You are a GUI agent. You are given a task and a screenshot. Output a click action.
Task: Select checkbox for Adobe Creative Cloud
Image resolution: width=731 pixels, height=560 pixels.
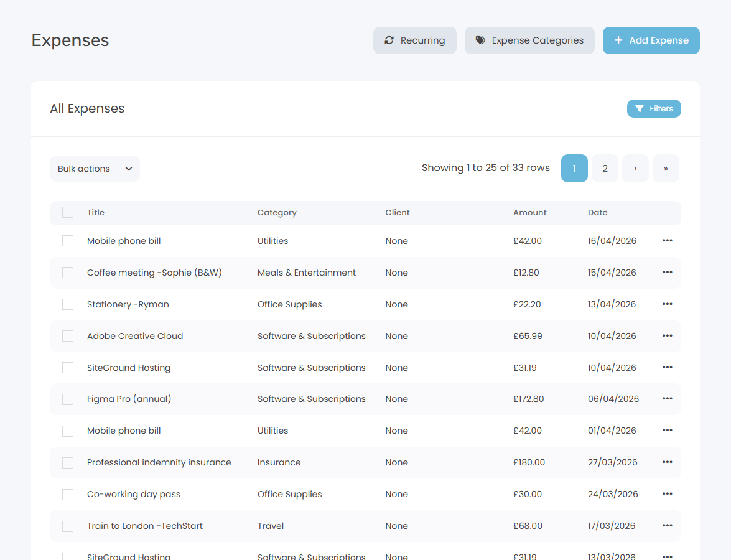click(x=68, y=336)
